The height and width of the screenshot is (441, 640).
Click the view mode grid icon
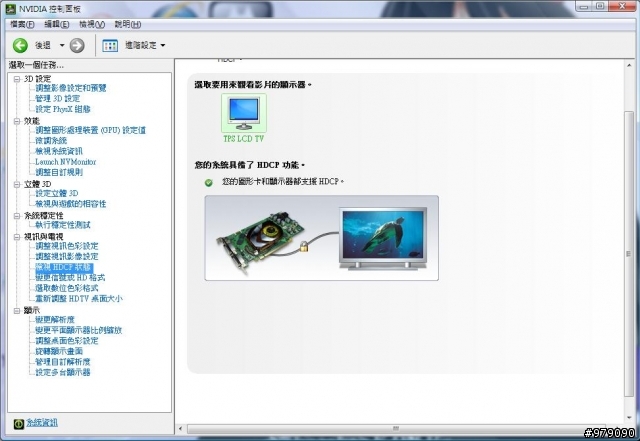[110, 45]
